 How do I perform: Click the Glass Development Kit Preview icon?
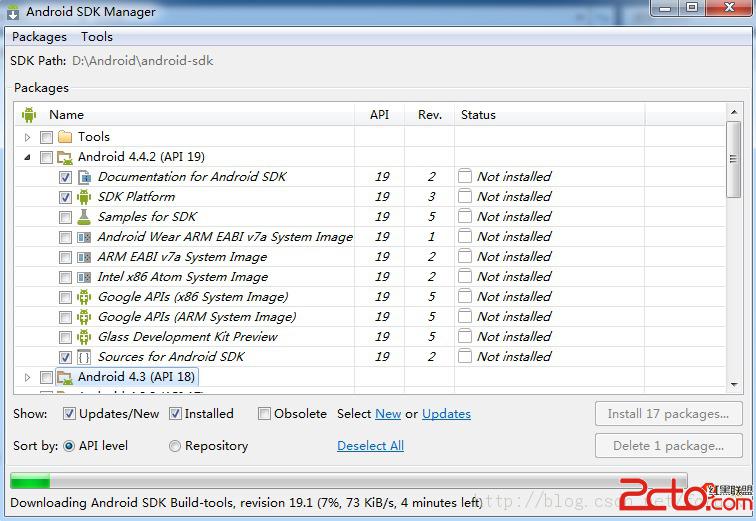84,337
